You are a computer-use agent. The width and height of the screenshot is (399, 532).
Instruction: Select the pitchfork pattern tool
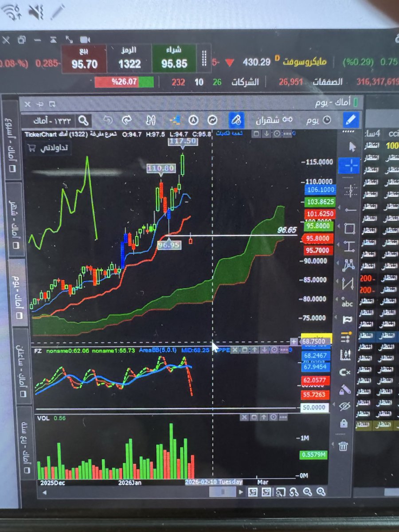point(349,265)
